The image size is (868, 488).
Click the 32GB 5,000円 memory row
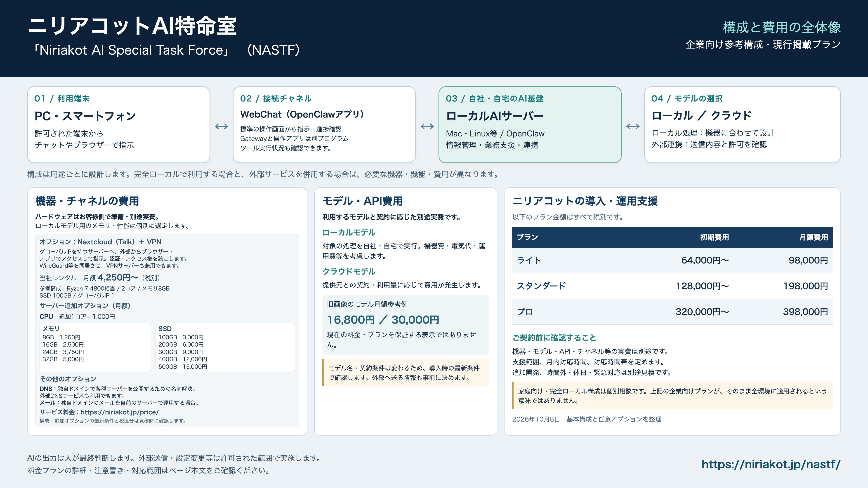pos(63,359)
